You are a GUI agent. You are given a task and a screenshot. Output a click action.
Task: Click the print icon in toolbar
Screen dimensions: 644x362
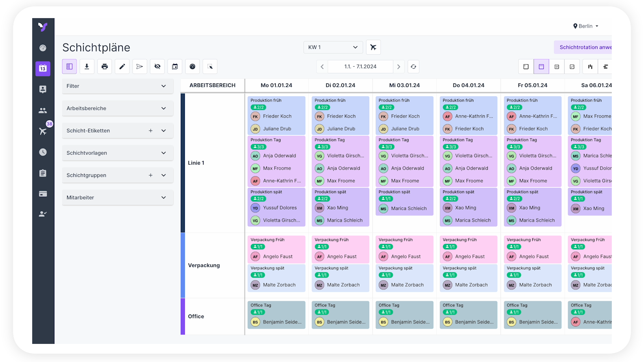[105, 67]
